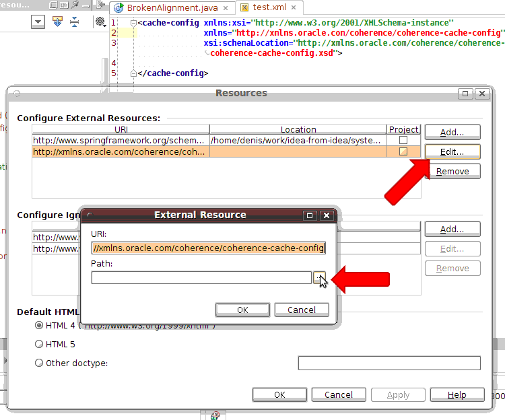Click Add in Configure External Resources
This screenshot has height=420, width=505.
(452, 133)
